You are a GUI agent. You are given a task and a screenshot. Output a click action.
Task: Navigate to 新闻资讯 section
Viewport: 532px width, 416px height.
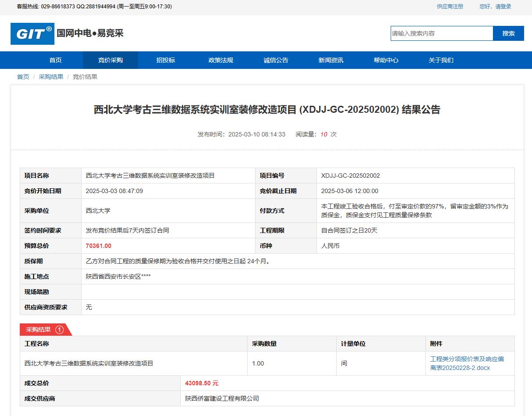331,60
